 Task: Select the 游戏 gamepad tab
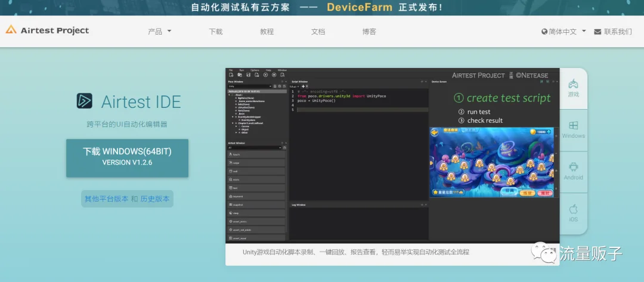click(x=574, y=89)
